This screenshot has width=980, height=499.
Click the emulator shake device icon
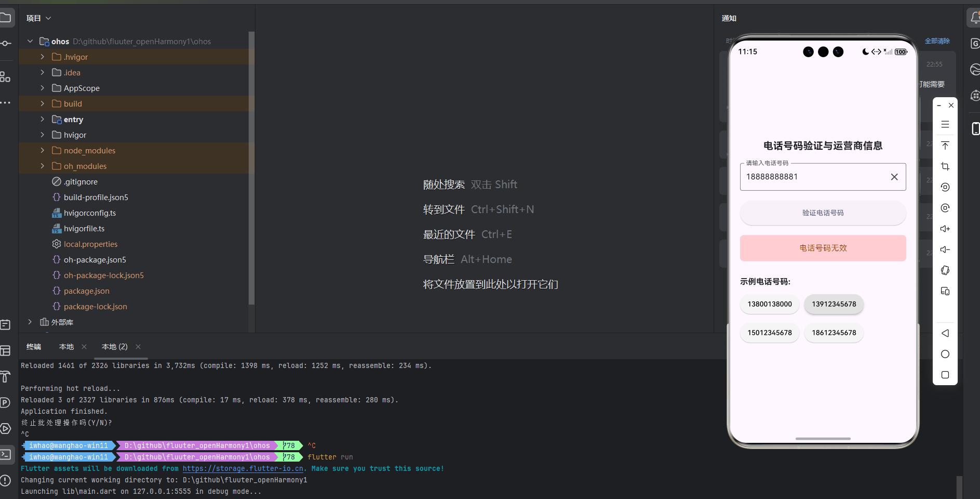click(945, 270)
